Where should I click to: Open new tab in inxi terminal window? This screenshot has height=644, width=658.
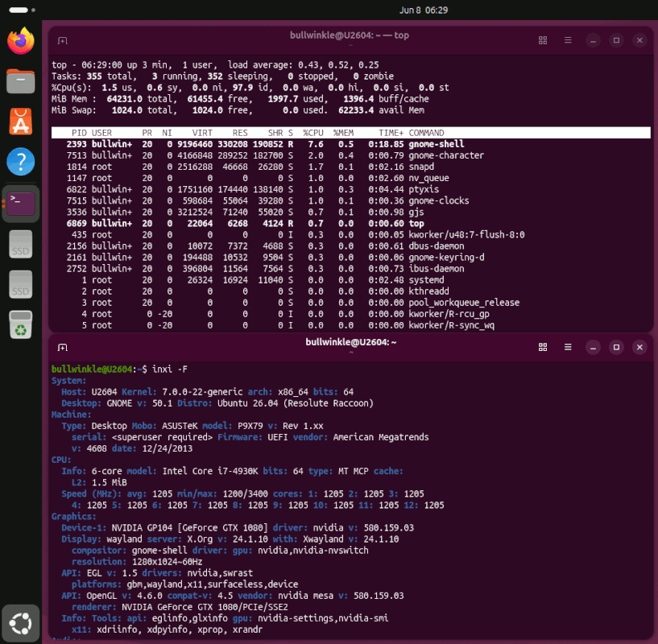63,348
